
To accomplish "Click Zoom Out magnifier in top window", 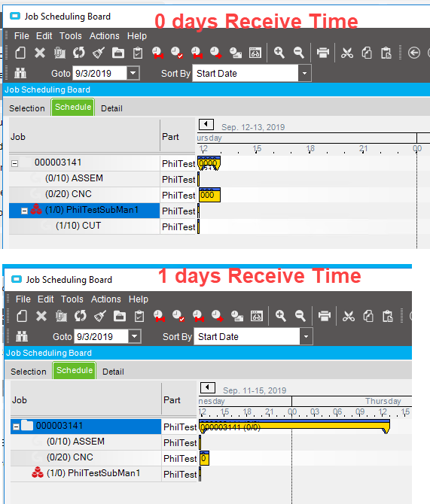I will (299, 53).
